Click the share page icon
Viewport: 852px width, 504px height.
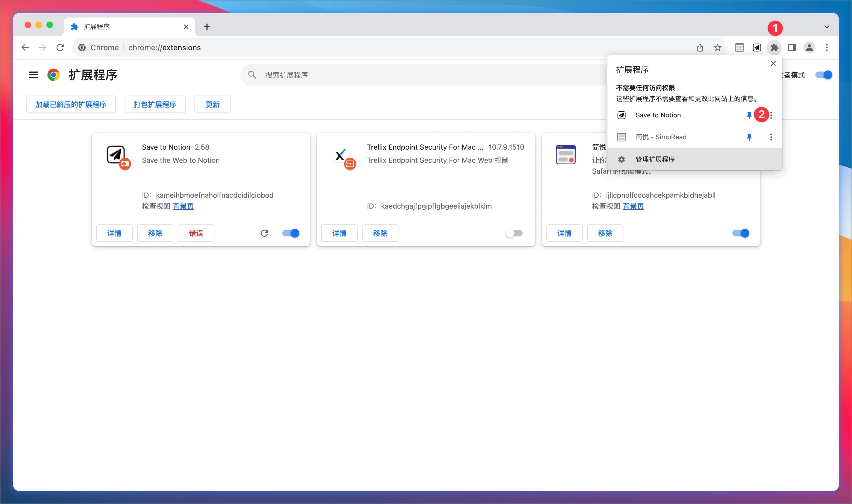click(700, 48)
